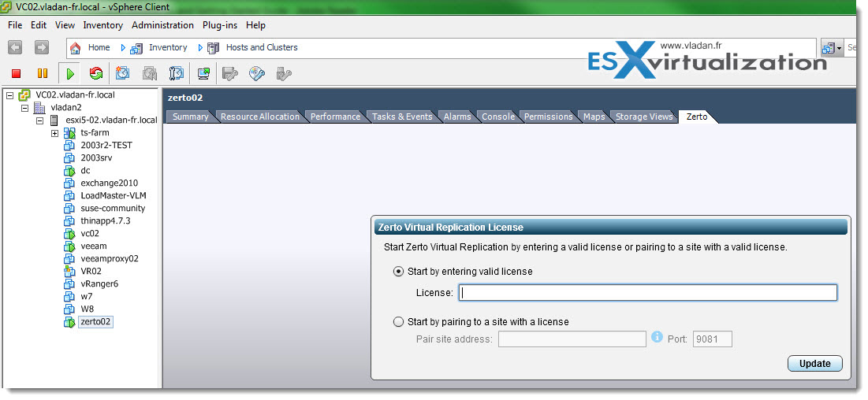Open the Snapshot Manager icon
This screenshot has width=868, height=400.
pyautogui.click(x=176, y=73)
